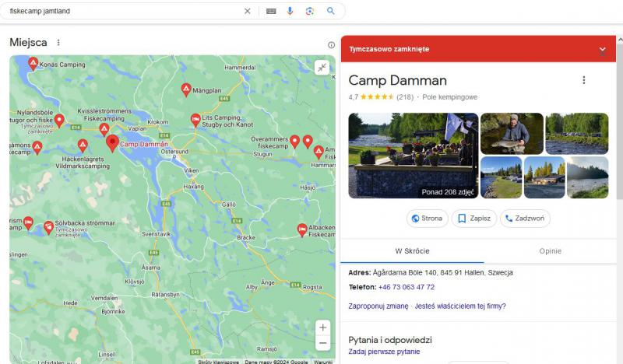
Task: Switch to the Opinie tab
Action: pos(550,251)
